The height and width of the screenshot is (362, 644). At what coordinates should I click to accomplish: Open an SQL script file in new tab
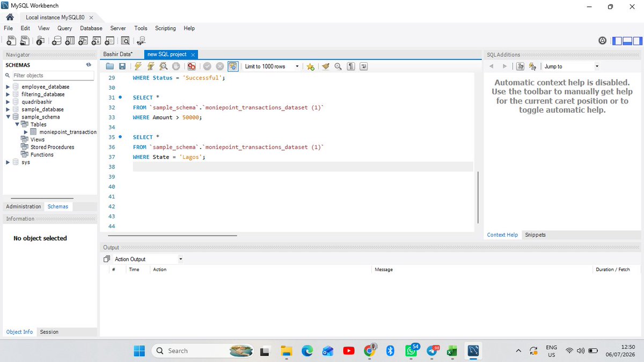pyautogui.click(x=24, y=40)
